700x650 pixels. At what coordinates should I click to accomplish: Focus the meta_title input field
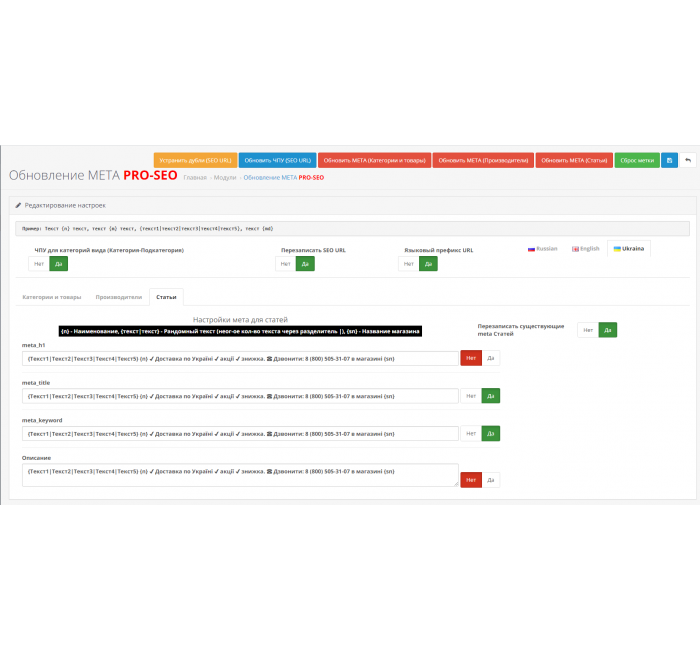coord(240,396)
